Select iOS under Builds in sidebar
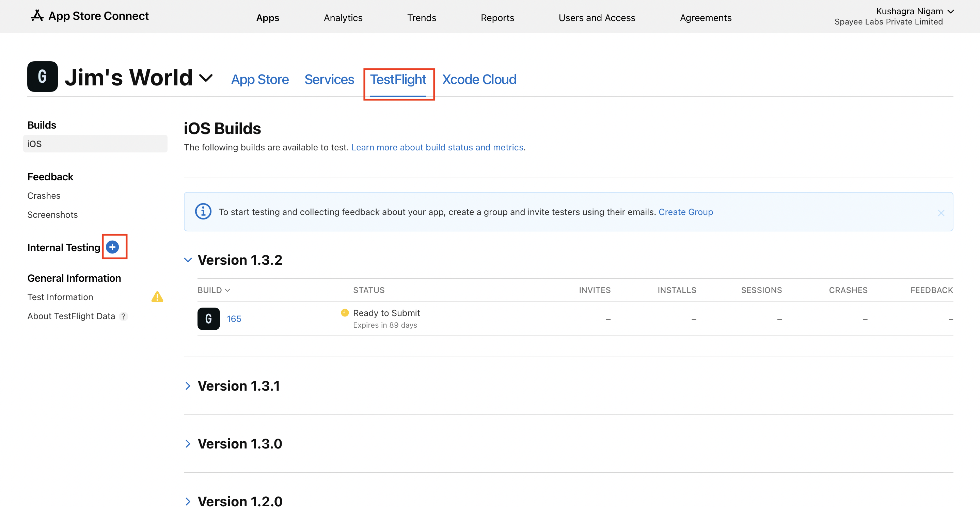The height and width of the screenshot is (507, 980). (x=95, y=144)
